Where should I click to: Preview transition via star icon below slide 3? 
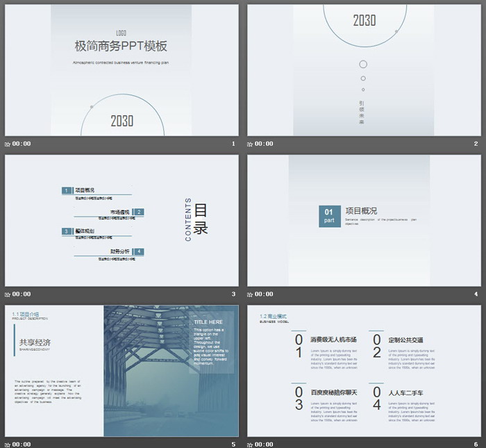[x=8, y=294]
